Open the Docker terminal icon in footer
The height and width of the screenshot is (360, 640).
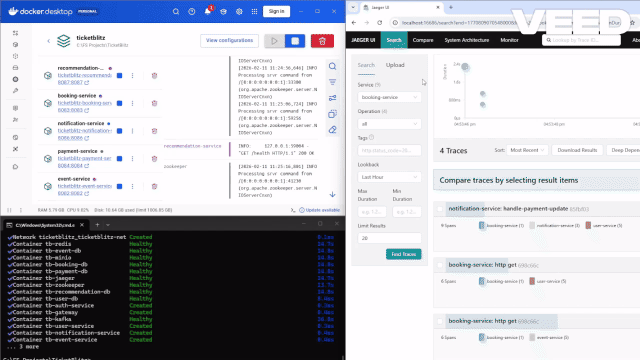pos(293,210)
